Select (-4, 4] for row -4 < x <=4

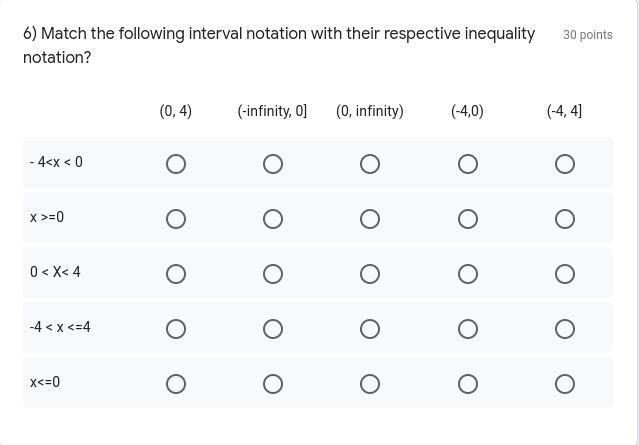(565, 329)
